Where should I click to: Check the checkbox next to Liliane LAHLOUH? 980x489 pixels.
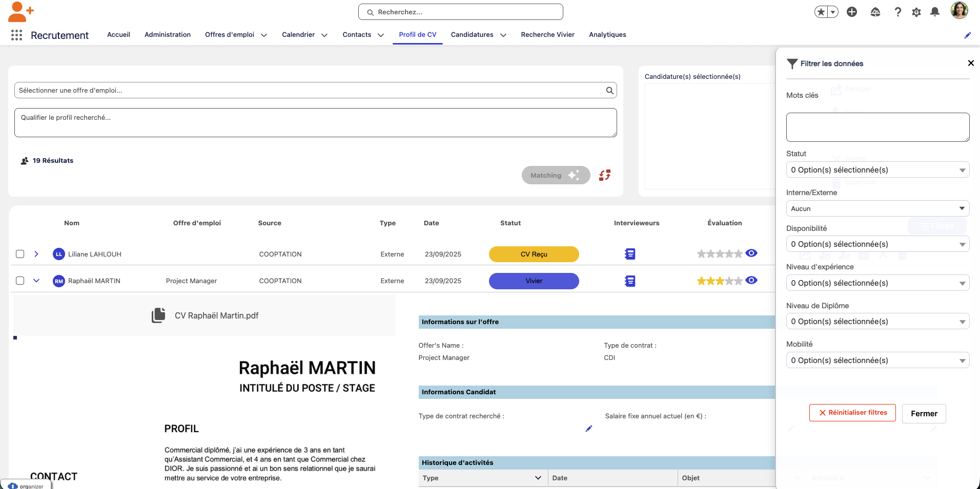(20, 253)
